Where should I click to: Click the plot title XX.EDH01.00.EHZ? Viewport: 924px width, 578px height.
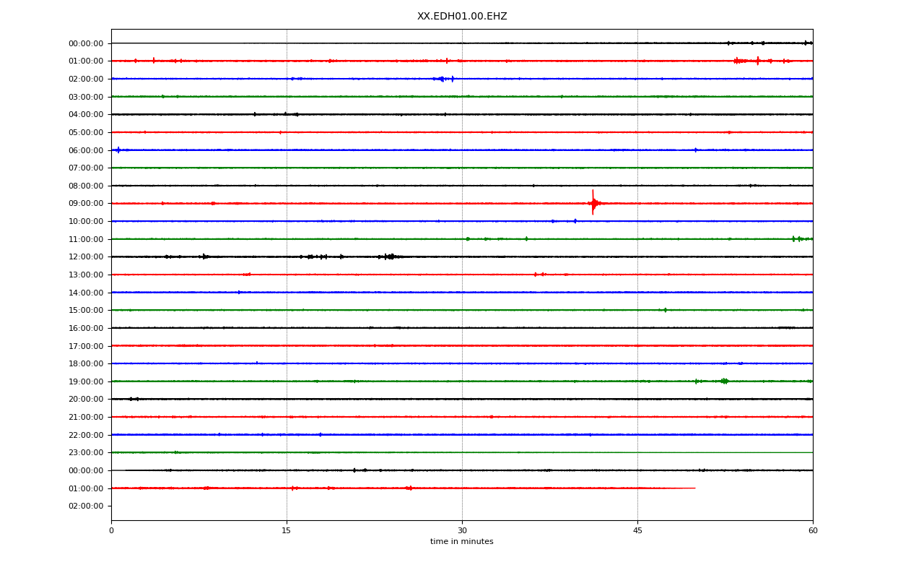(x=462, y=16)
